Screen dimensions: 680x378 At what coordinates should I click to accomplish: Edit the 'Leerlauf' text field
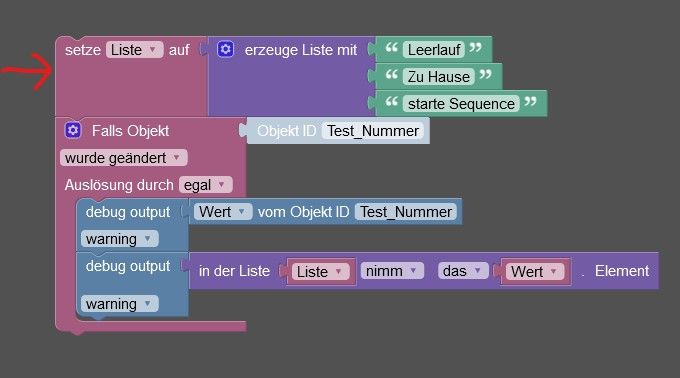[434, 50]
